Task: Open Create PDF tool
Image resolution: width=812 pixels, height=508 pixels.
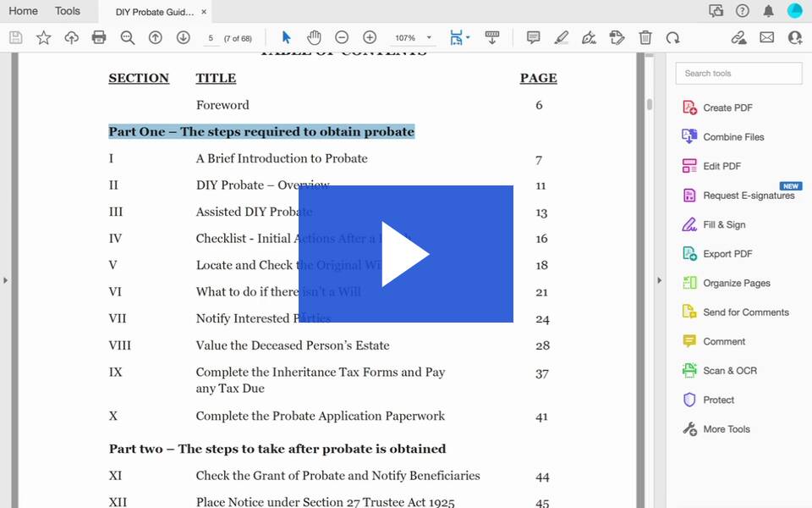Action: click(x=718, y=108)
